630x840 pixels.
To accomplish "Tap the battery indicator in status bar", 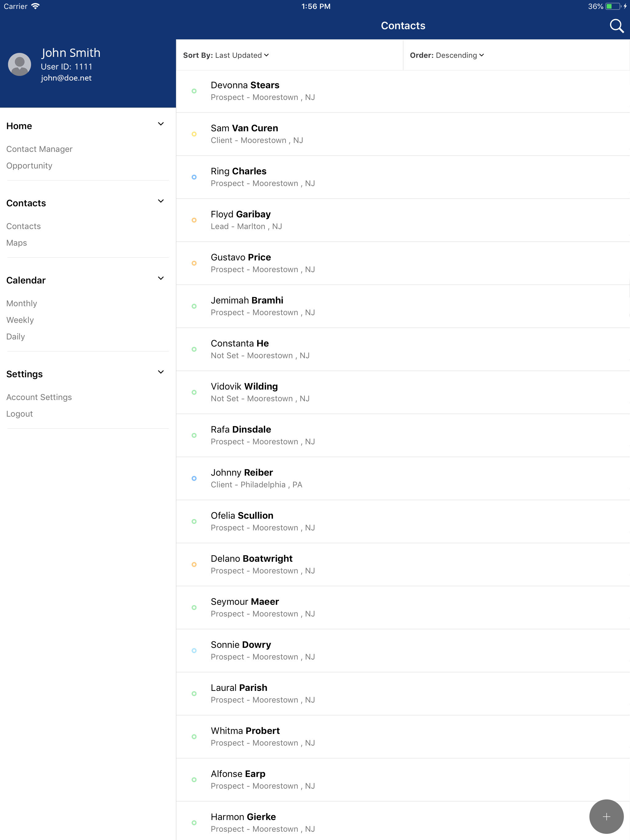I will [613, 6].
